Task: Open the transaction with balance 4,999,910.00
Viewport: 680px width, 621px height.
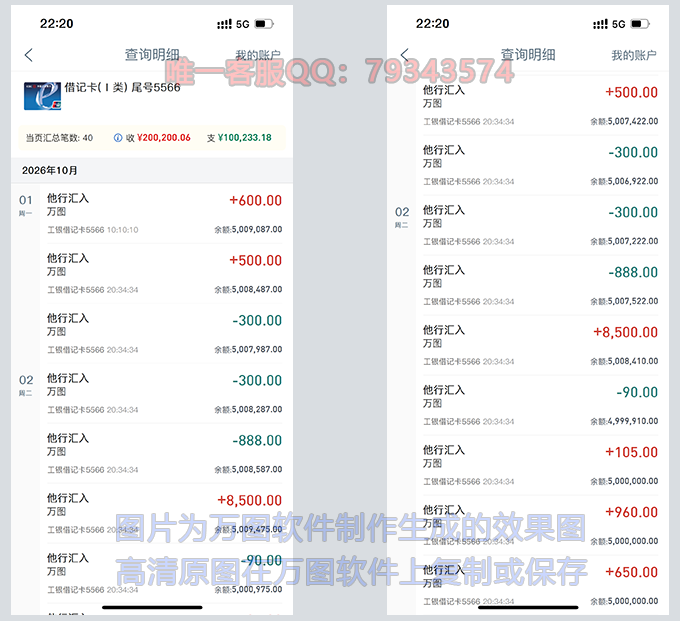Action: tap(541, 405)
